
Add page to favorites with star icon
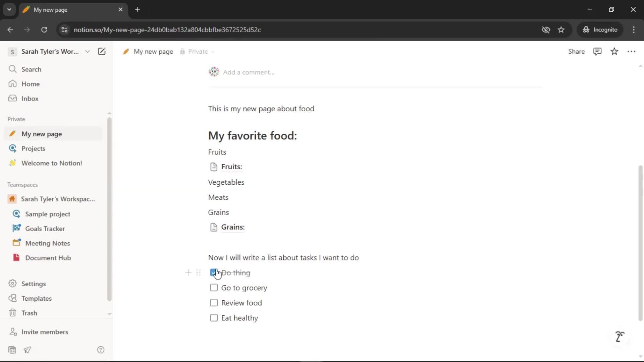614,51
